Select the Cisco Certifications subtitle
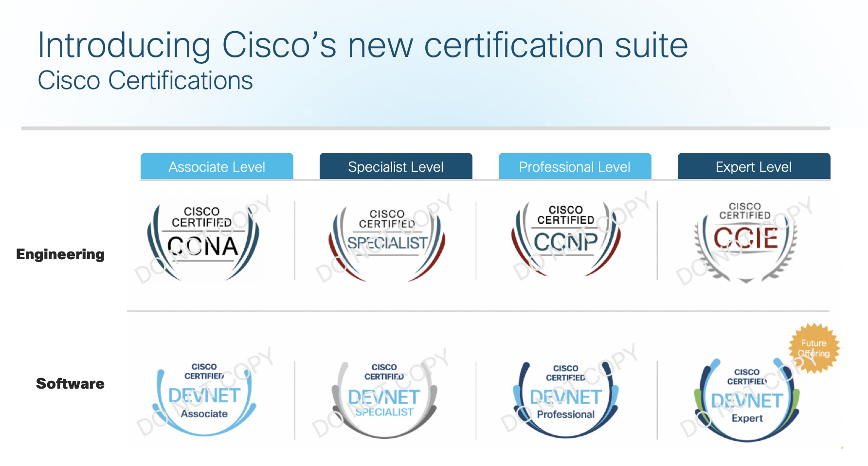 click(145, 81)
